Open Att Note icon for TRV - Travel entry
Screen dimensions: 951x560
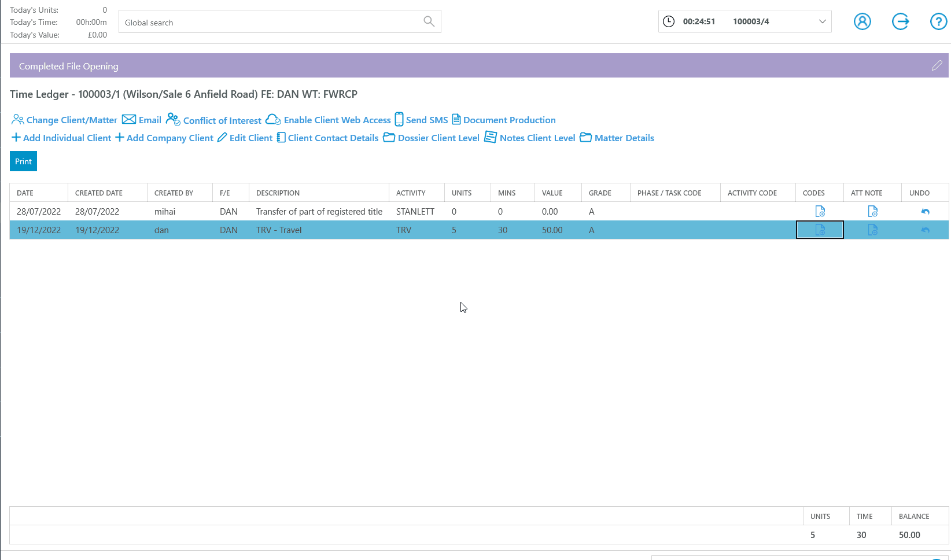(x=872, y=230)
